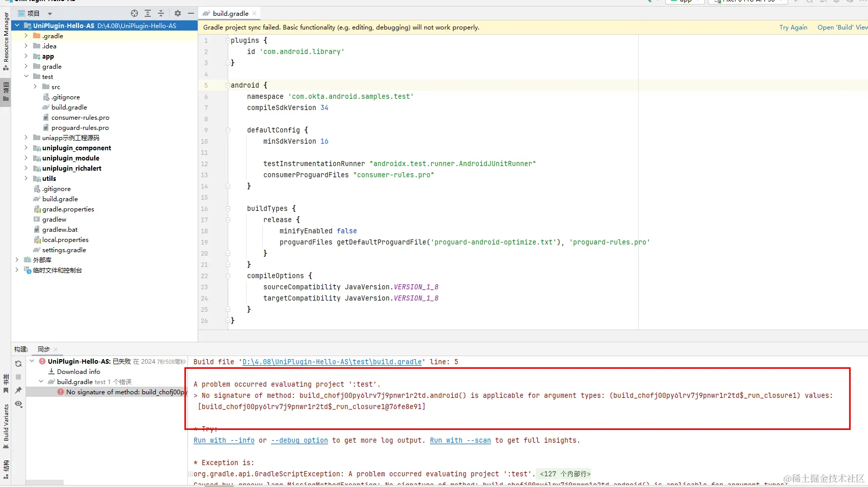This screenshot has height=487, width=868.
Task: Select gradle.properties in the project tree
Action: 68,209
